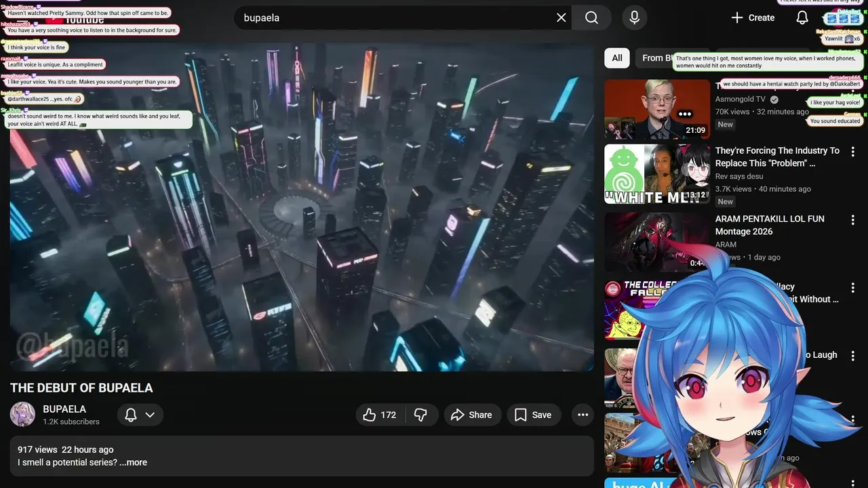Open Rev says desu video thumbnail
Screen dimensions: 868x488
tap(657, 174)
